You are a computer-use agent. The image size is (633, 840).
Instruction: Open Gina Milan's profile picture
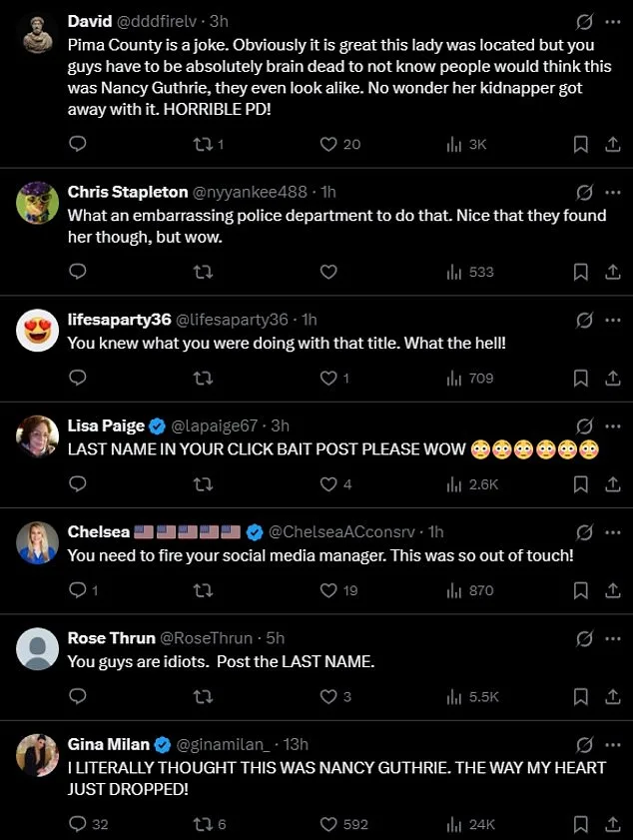pos(37,755)
